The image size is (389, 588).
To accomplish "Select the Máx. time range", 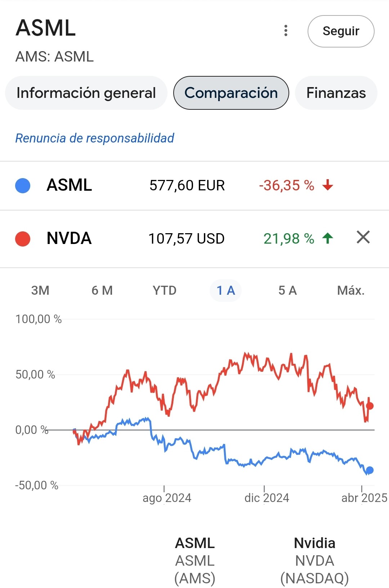I will point(351,290).
